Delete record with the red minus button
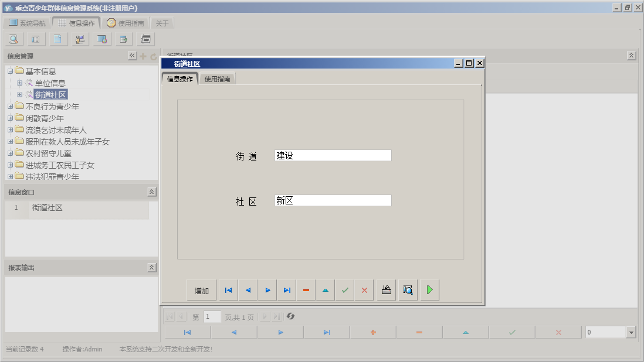This screenshot has width=644, height=362. tap(306, 289)
